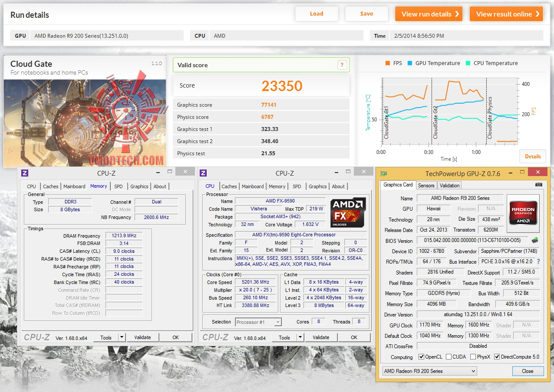The image size is (554, 392).
Task: Click the DRAM Frequency value 1213.9 MHz
Action: pyautogui.click(x=124, y=236)
